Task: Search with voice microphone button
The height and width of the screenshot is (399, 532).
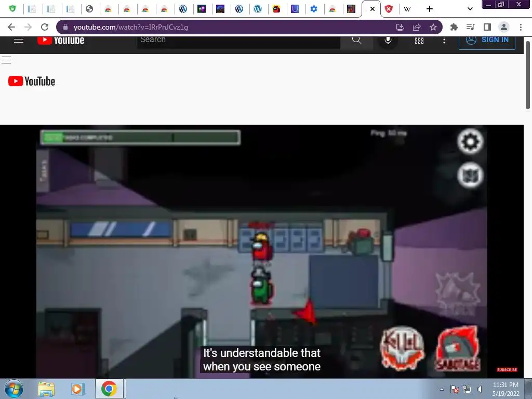Action: click(388, 41)
